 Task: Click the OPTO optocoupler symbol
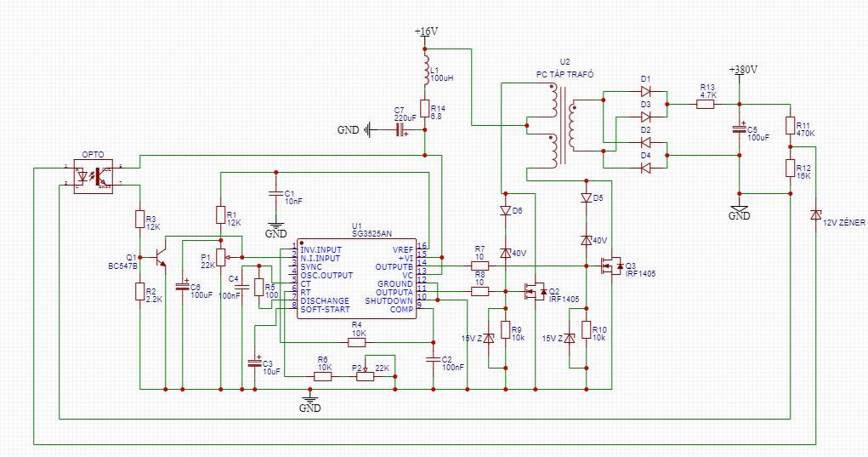click(94, 177)
